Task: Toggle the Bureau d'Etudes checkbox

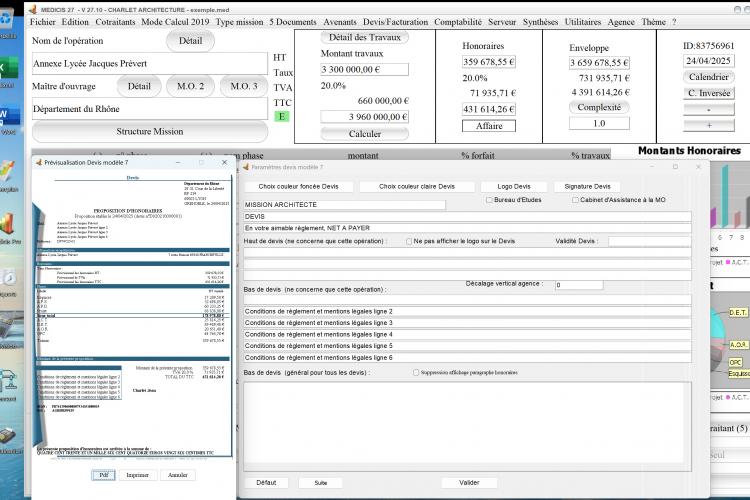Action: (x=489, y=200)
